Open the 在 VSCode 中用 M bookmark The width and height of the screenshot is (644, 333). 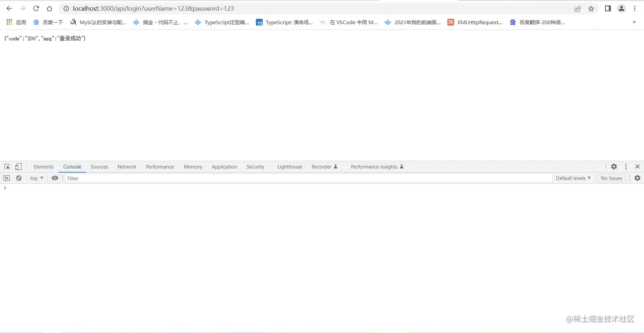(x=348, y=22)
